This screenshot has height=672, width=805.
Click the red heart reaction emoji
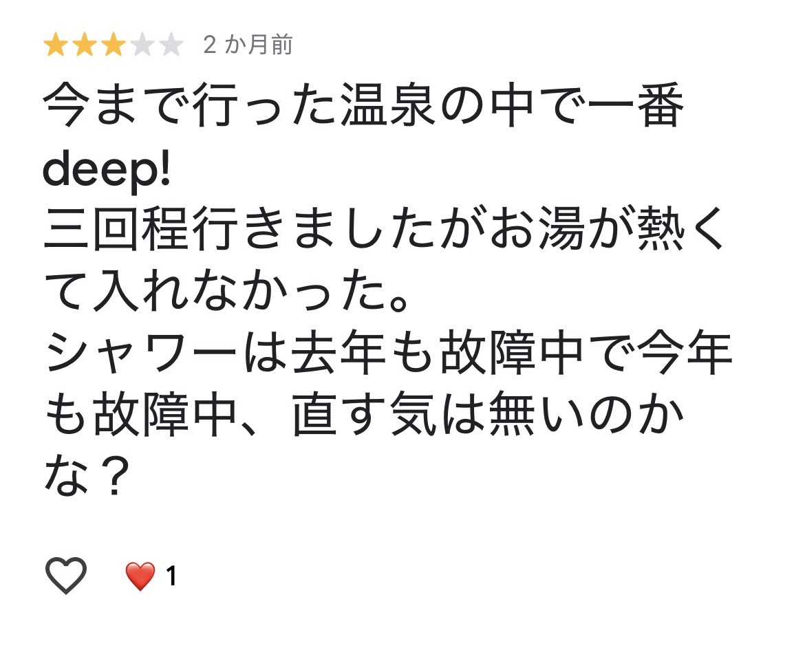[140, 576]
